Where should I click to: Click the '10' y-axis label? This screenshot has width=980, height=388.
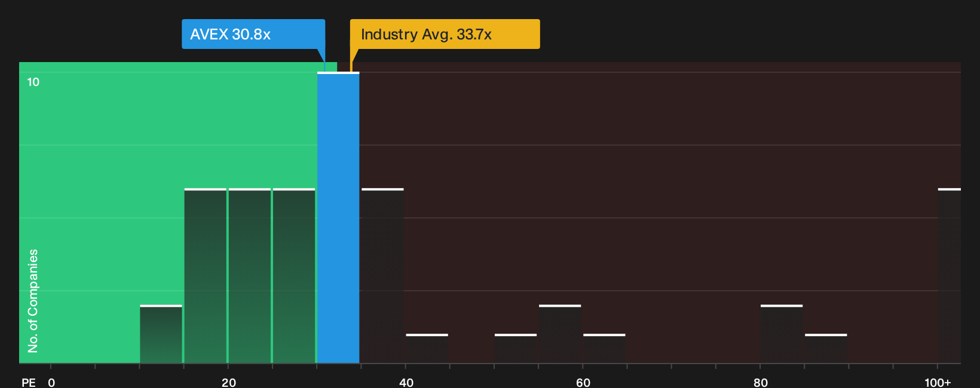click(x=33, y=82)
